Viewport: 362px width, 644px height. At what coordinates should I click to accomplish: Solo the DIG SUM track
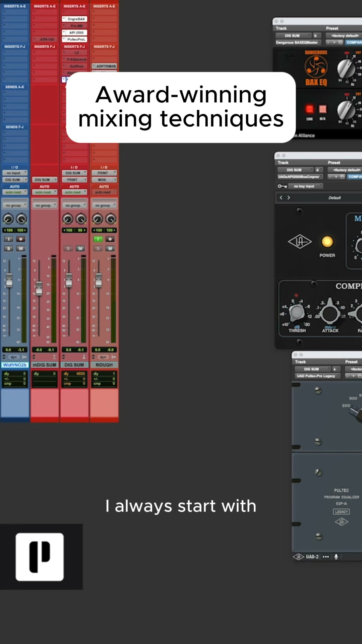click(68, 249)
